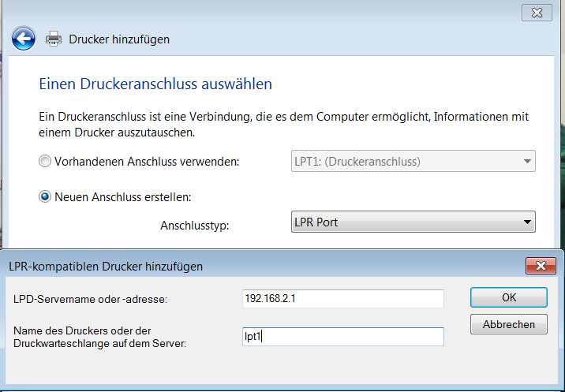Click the Anschlusstyp label
The height and width of the screenshot is (392, 565).
click(x=195, y=226)
